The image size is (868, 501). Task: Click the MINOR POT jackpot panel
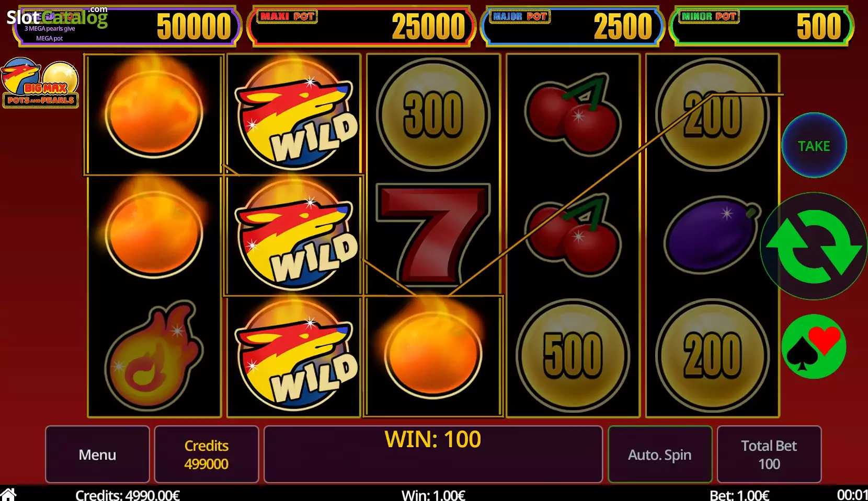761,26
